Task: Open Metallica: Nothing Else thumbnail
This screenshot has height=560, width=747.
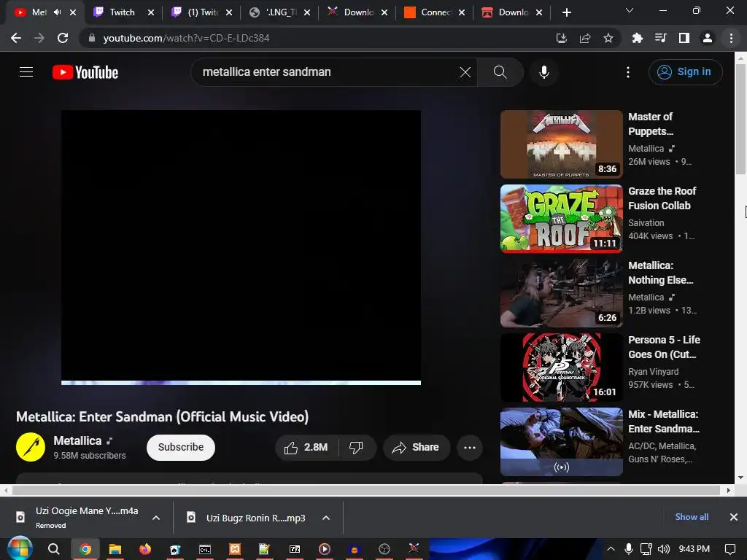Action: [561, 293]
